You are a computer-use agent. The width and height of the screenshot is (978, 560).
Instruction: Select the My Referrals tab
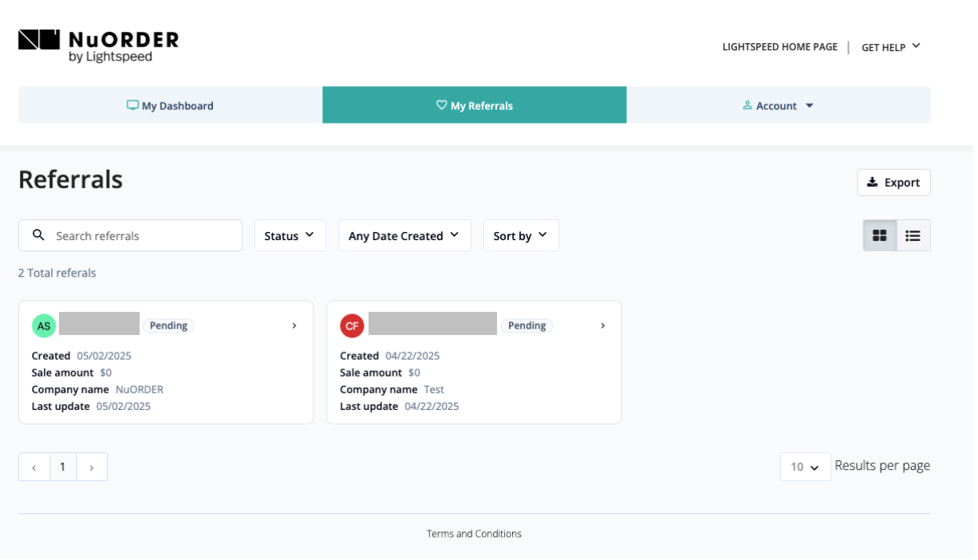[474, 105]
